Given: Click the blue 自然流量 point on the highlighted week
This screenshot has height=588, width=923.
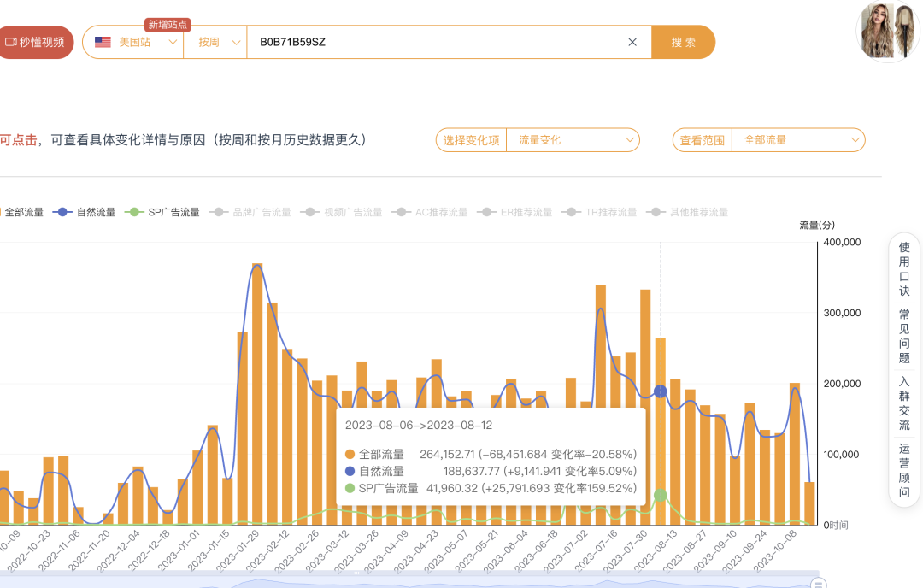Looking at the screenshot, I should coord(661,391).
